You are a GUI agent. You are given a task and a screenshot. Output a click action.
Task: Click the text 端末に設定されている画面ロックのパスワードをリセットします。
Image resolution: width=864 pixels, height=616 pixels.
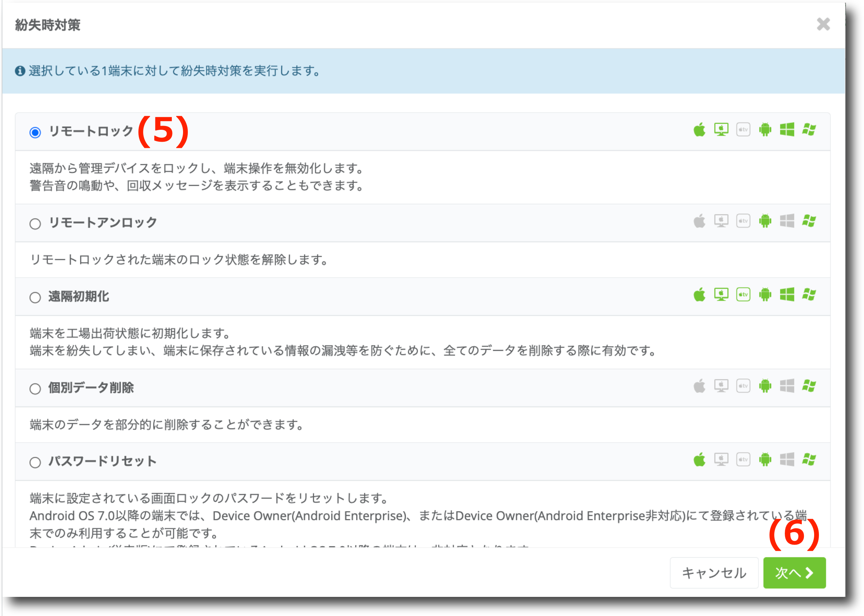pos(209,499)
